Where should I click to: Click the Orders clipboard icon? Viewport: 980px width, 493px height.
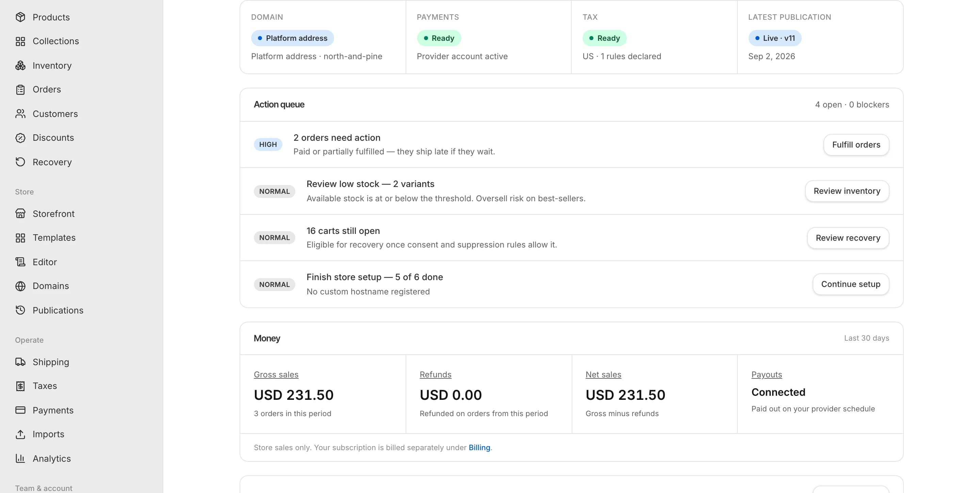pos(20,89)
